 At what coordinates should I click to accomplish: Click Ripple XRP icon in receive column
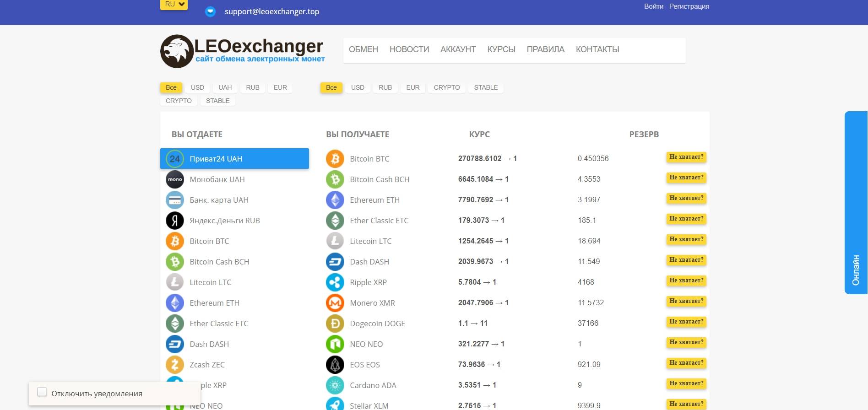click(335, 282)
